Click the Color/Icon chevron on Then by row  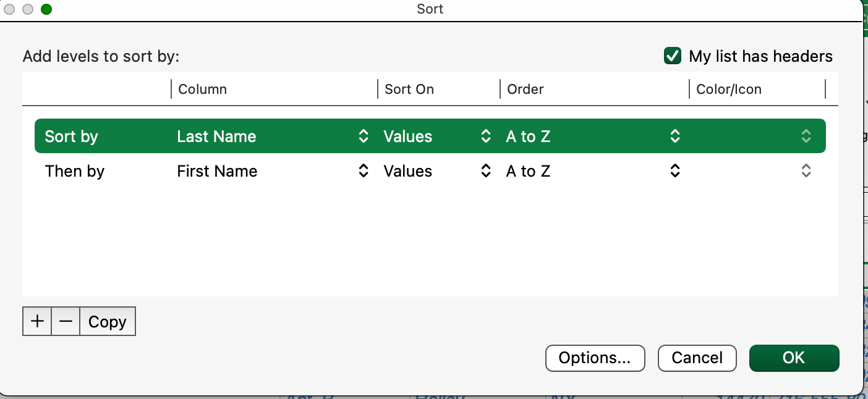tap(806, 171)
